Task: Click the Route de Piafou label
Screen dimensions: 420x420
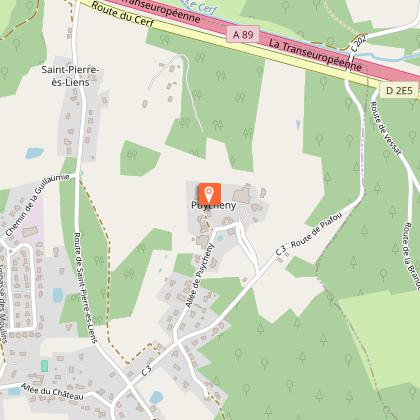Action: tap(316, 230)
